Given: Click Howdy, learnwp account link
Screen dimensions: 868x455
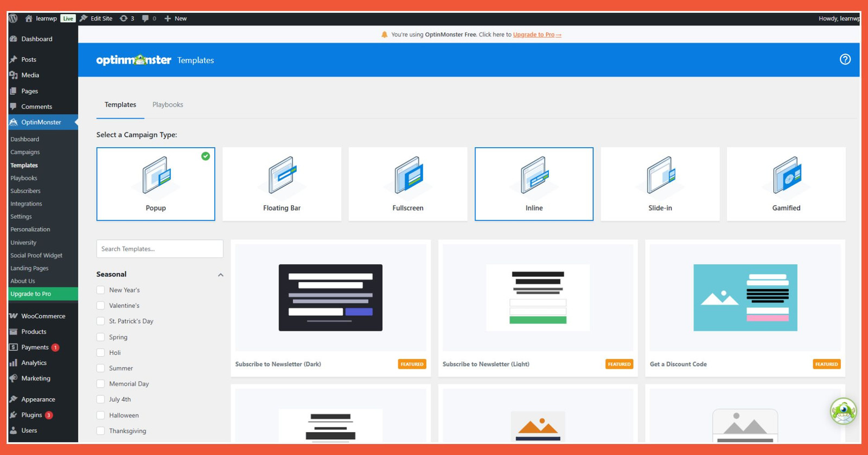Looking at the screenshot, I should pos(839,18).
